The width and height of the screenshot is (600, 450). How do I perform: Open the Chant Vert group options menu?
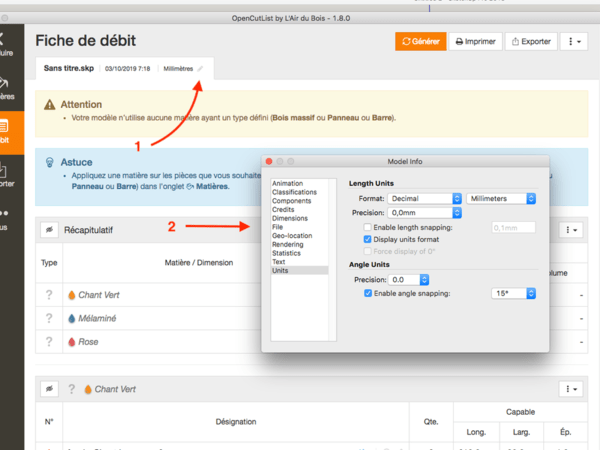point(571,389)
